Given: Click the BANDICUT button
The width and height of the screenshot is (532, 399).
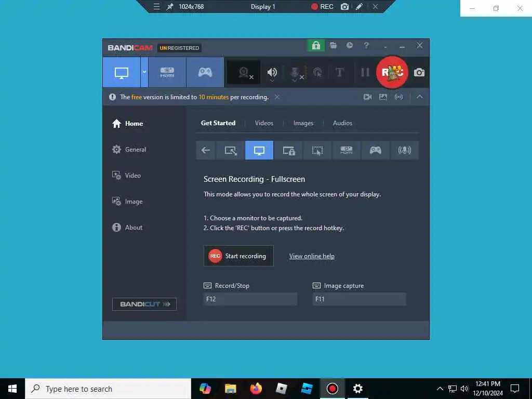Looking at the screenshot, I should (144, 304).
